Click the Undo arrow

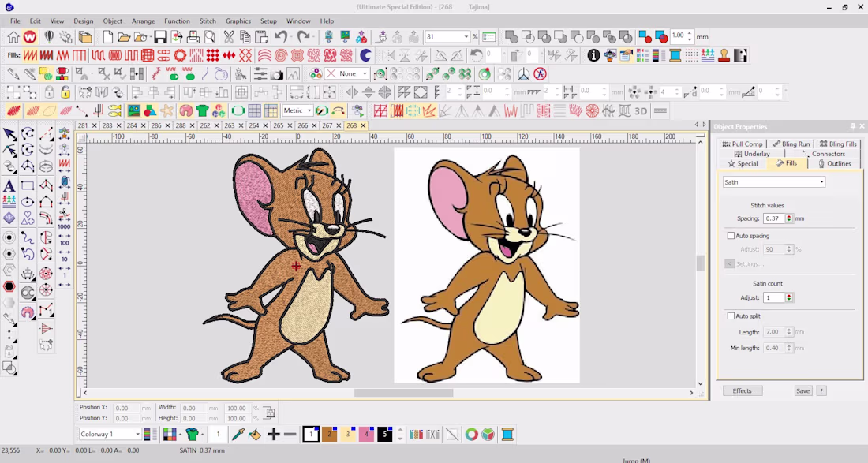click(281, 37)
